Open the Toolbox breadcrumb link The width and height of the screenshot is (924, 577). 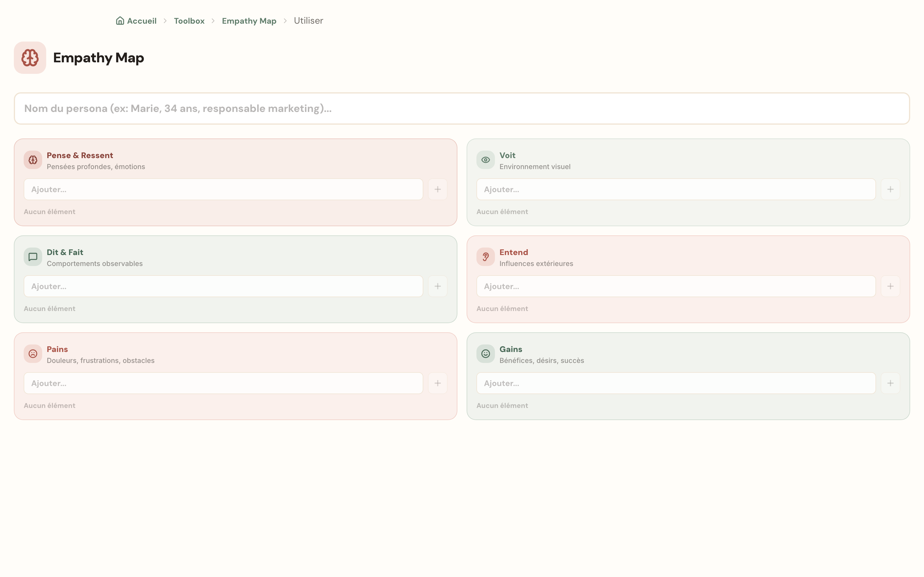click(x=189, y=20)
